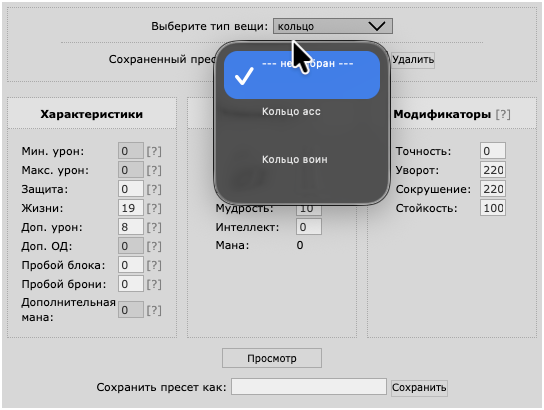This screenshot has height=410, width=544.
Task: Open the [?] help next to Доп. урон
Action: click(154, 228)
